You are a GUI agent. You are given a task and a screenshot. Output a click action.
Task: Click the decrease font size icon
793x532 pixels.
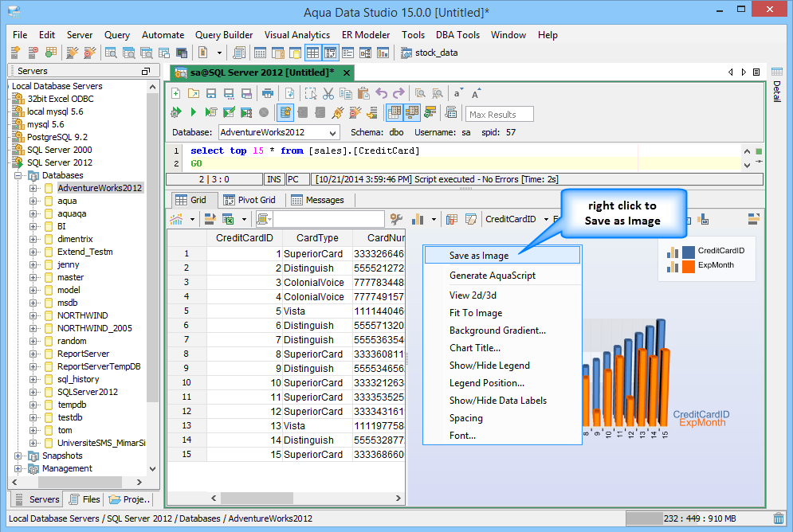coord(457,93)
